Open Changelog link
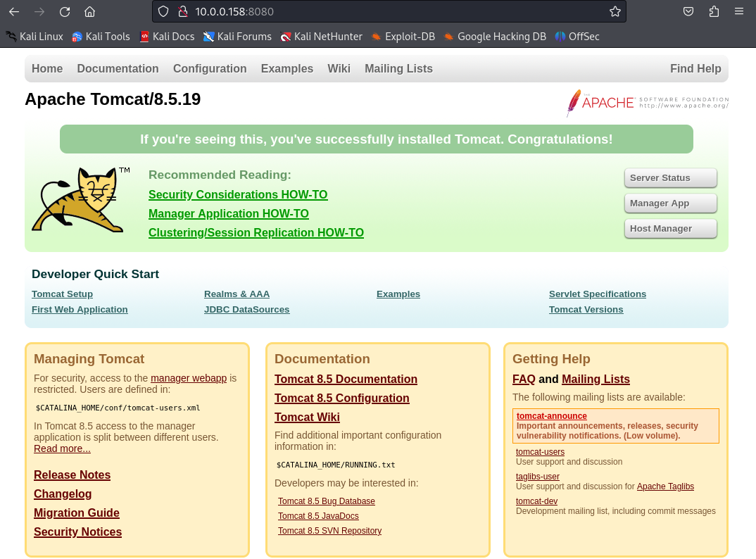 tap(63, 494)
